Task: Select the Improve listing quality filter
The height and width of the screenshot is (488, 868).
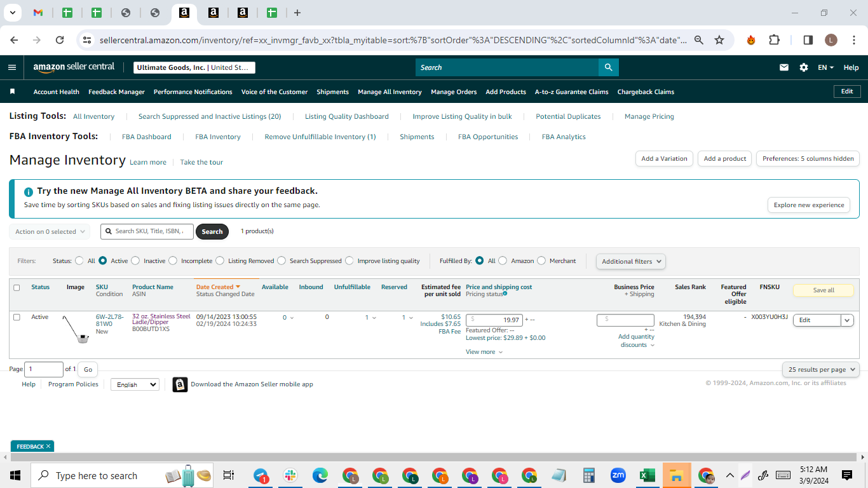Action: point(349,261)
